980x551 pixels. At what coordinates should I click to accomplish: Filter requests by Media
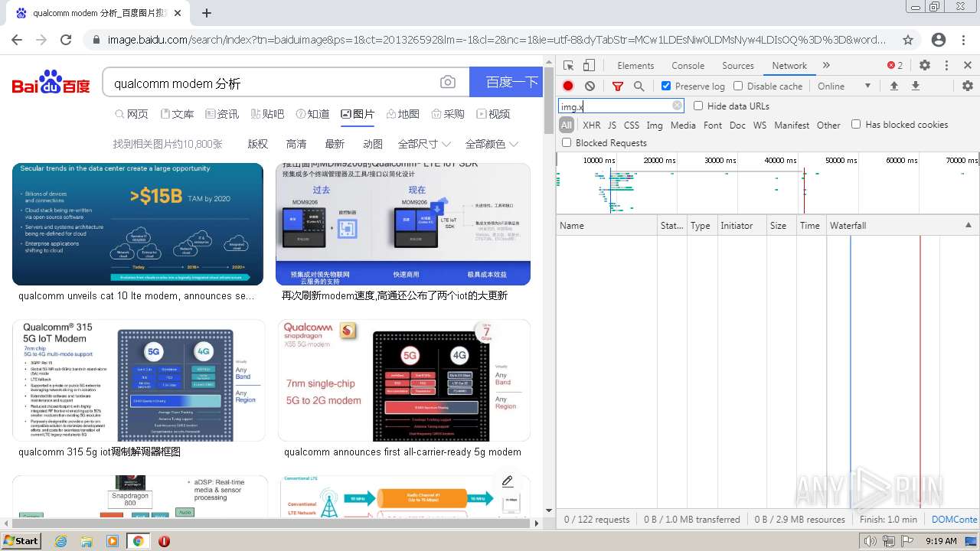683,125
